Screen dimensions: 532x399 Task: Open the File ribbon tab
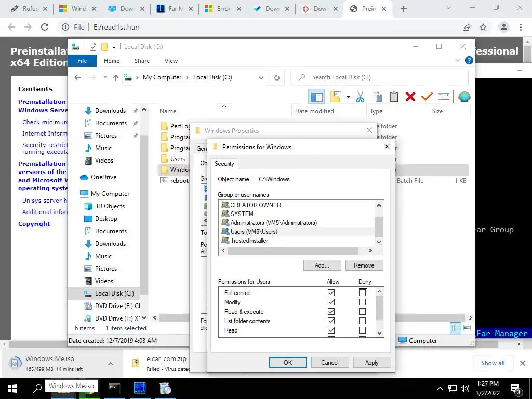click(82, 61)
